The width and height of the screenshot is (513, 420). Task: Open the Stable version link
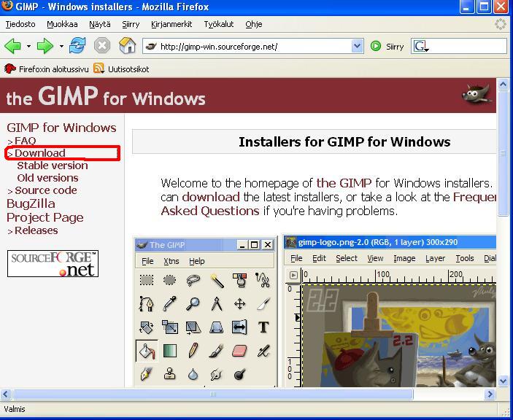(x=53, y=166)
